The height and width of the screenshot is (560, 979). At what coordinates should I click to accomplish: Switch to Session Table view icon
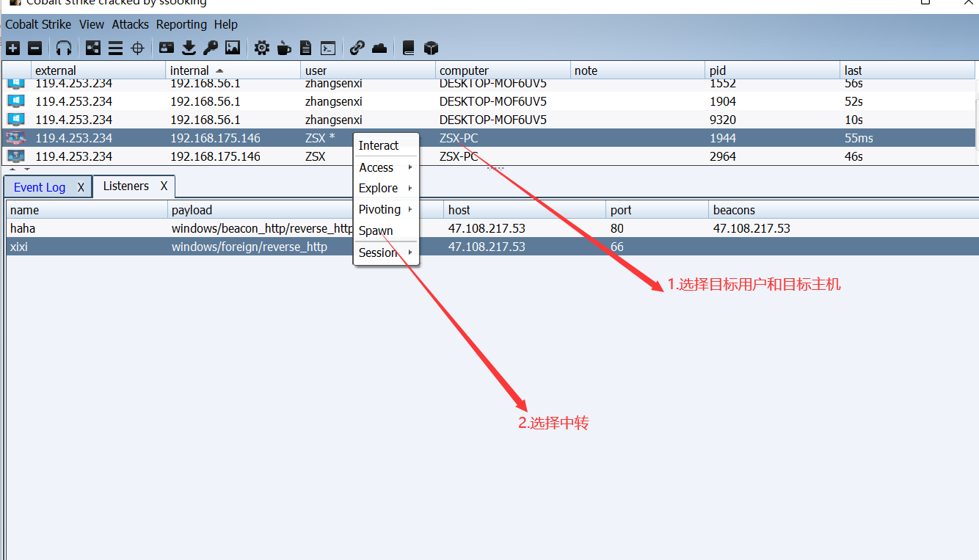tap(115, 48)
